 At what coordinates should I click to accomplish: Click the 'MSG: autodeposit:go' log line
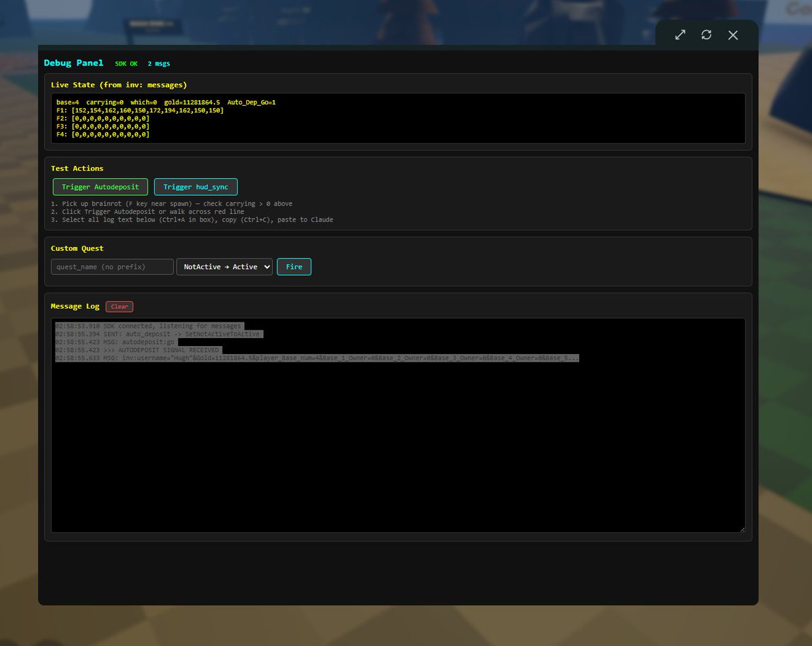(x=115, y=343)
